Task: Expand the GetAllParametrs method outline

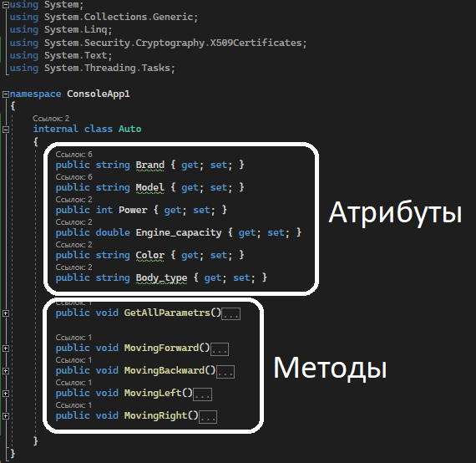Action: click(6, 313)
